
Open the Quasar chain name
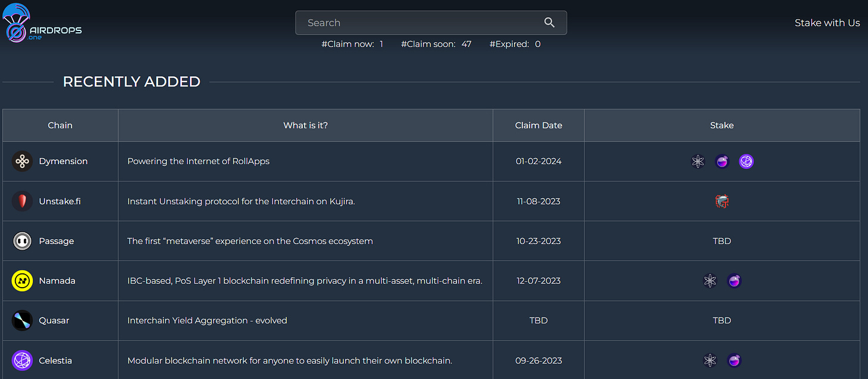54,321
